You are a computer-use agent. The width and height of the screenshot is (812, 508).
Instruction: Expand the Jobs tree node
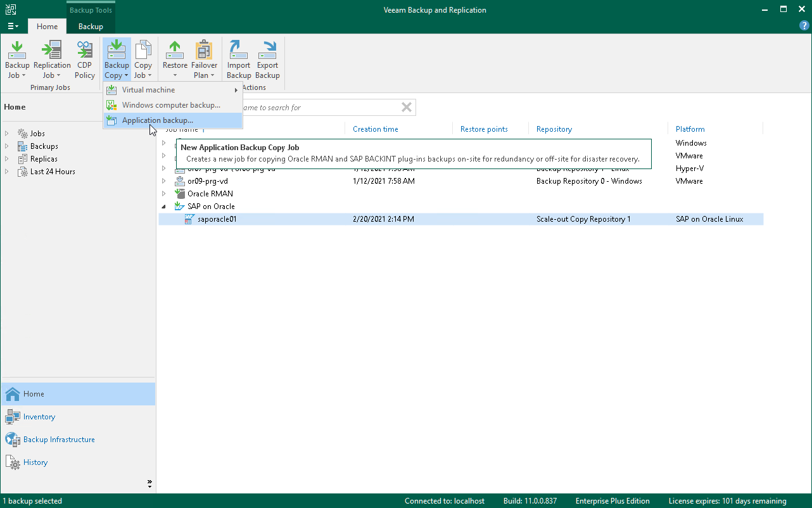7,134
